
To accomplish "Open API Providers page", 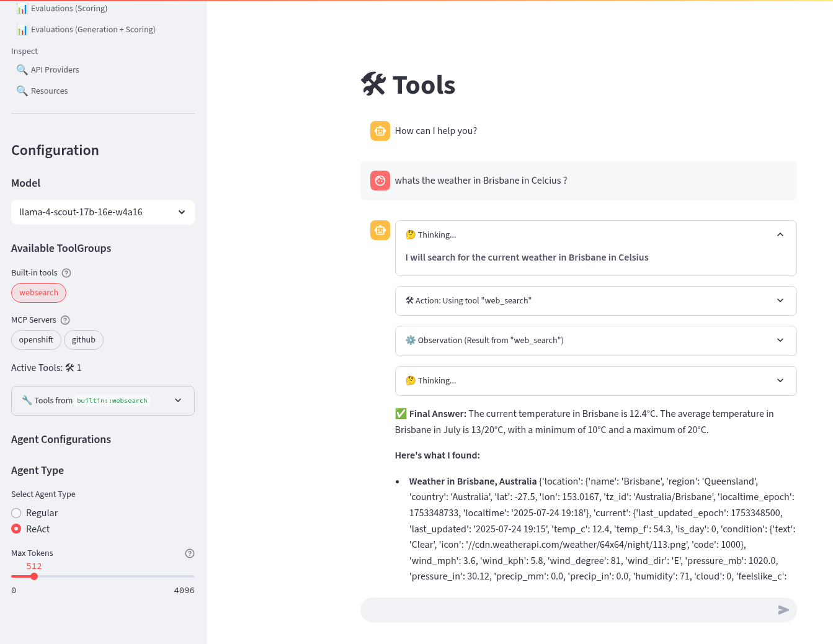I will click(55, 70).
